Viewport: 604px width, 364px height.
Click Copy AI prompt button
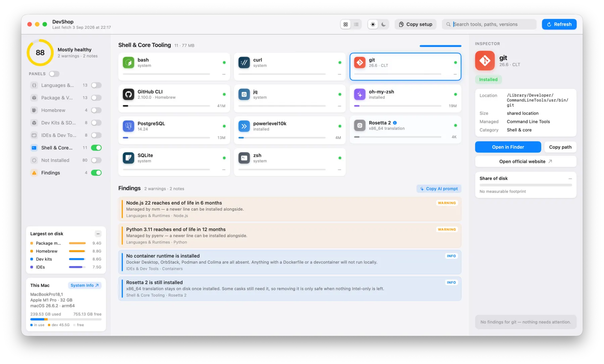pos(439,189)
